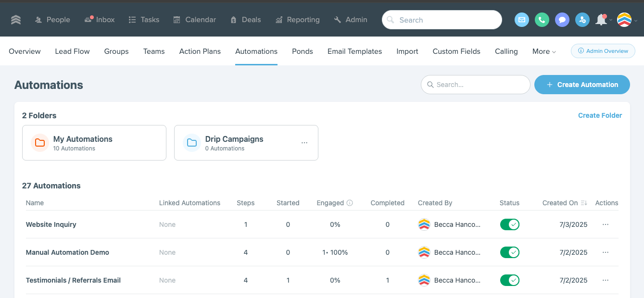The height and width of the screenshot is (298, 644).
Task: Click the Linked Automations column header
Action: pos(189,203)
